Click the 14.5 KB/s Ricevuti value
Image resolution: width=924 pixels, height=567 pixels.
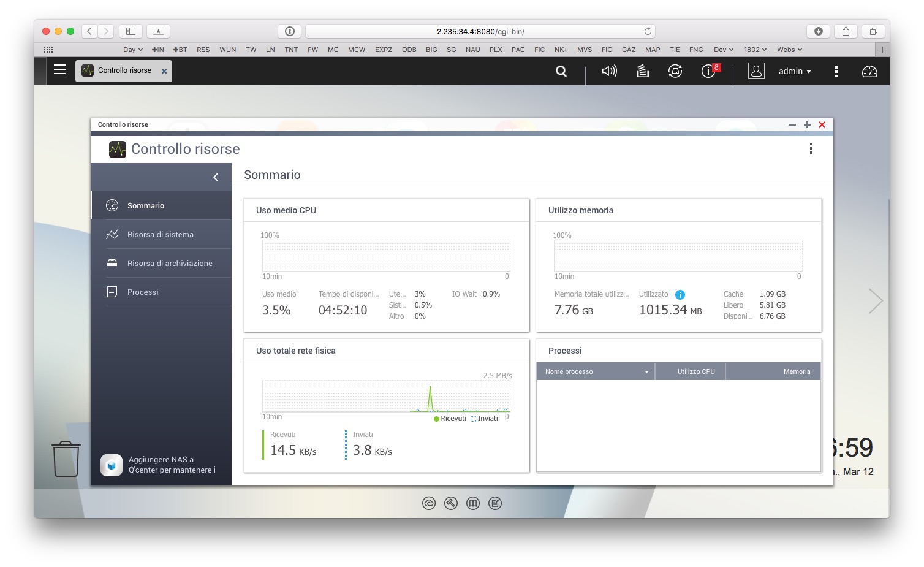pyautogui.click(x=293, y=451)
